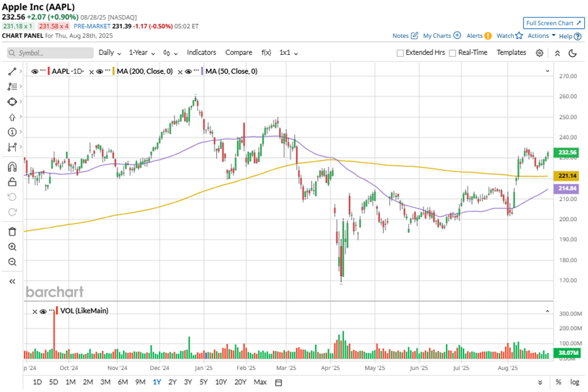
Task: Open the Daily interval dropdown
Action: point(110,53)
